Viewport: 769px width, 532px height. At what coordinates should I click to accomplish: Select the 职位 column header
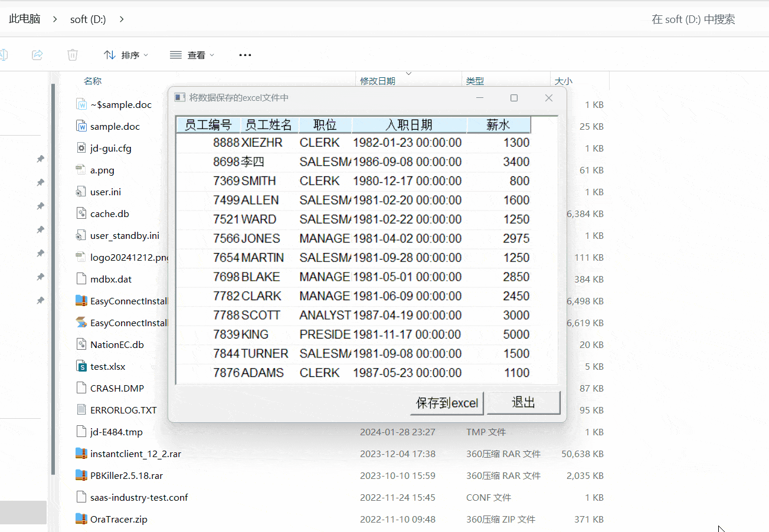tap(325, 125)
